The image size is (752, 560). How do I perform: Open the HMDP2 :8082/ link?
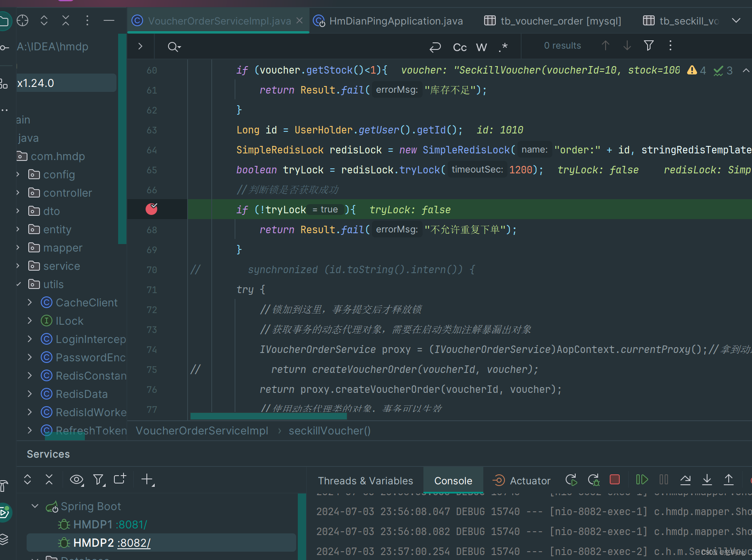(134, 543)
